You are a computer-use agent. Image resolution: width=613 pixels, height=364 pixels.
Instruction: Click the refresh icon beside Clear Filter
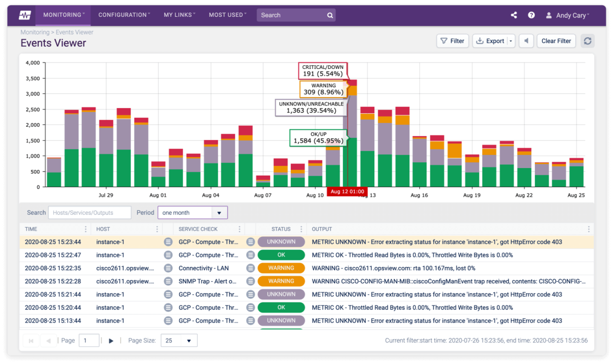587,41
